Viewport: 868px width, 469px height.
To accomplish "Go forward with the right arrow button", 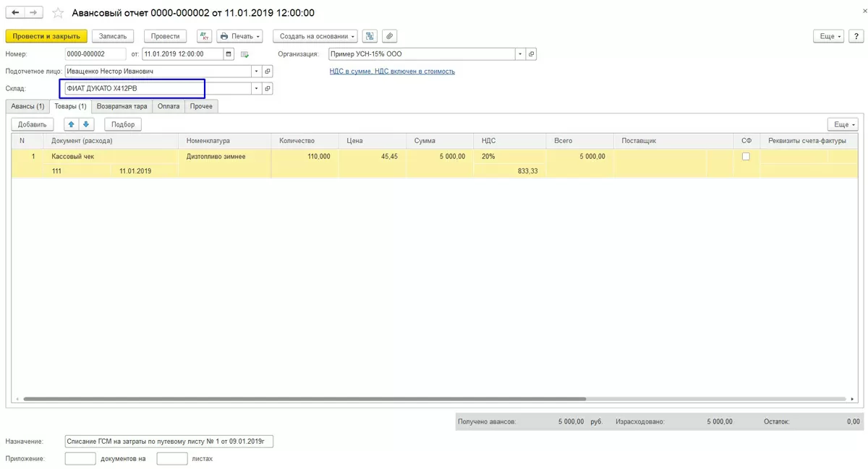I will coord(33,13).
